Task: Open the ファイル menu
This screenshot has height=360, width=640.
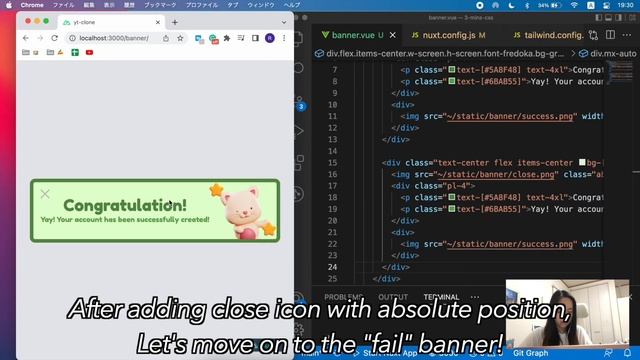Action: [x=63, y=5]
